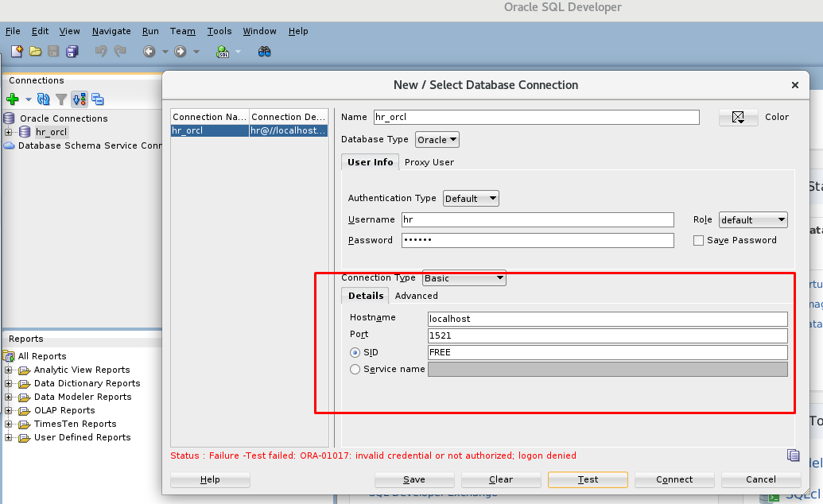Click the Help button in dialog
This screenshot has width=823, height=504.
point(210,479)
